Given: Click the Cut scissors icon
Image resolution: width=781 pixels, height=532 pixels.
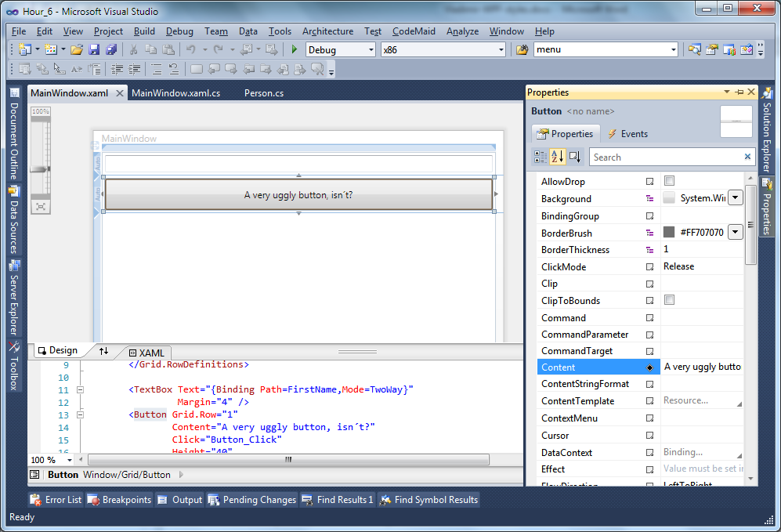Looking at the screenshot, I should pyautogui.click(x=133, y=49).
